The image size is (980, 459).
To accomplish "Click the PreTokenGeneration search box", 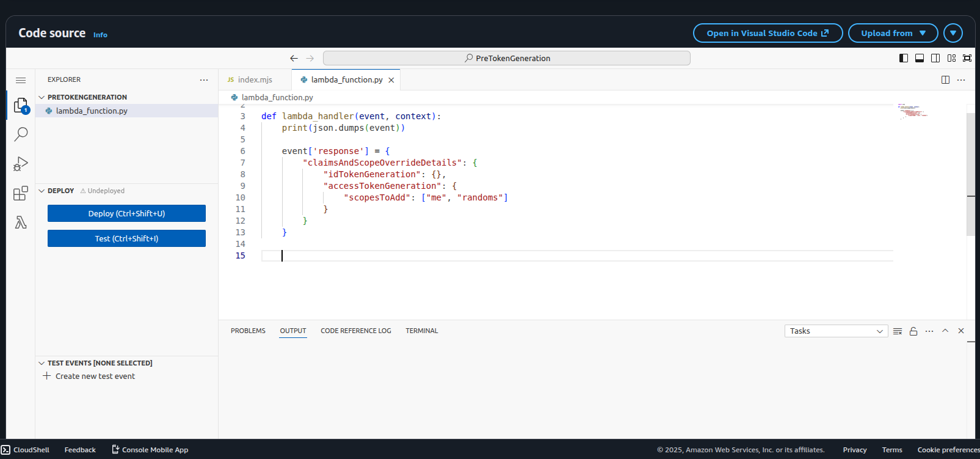I will [507, 58].
